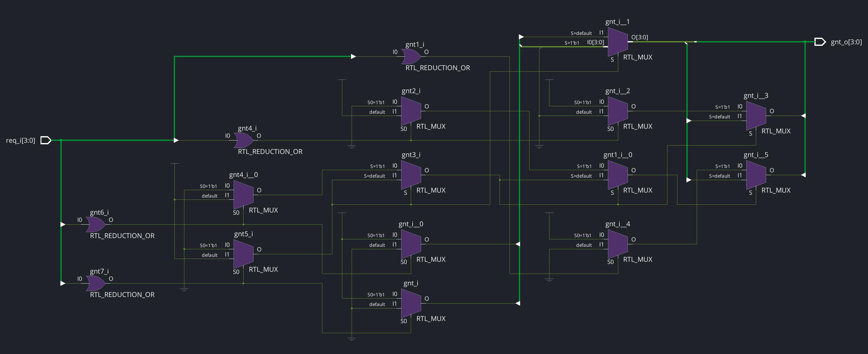
Task: Click the gnt7_i OR gate symbol
Action: coord(95,284)
